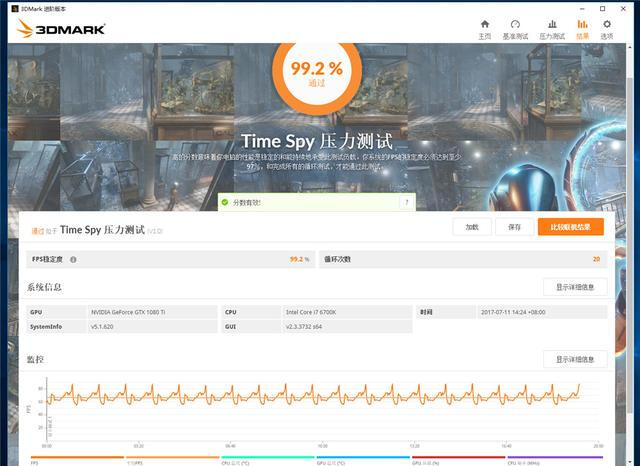This screenshot has width=640, height=466.
Task: Click SystemInfo version 'v5.1.620'
Action: [x=102, y=327]
